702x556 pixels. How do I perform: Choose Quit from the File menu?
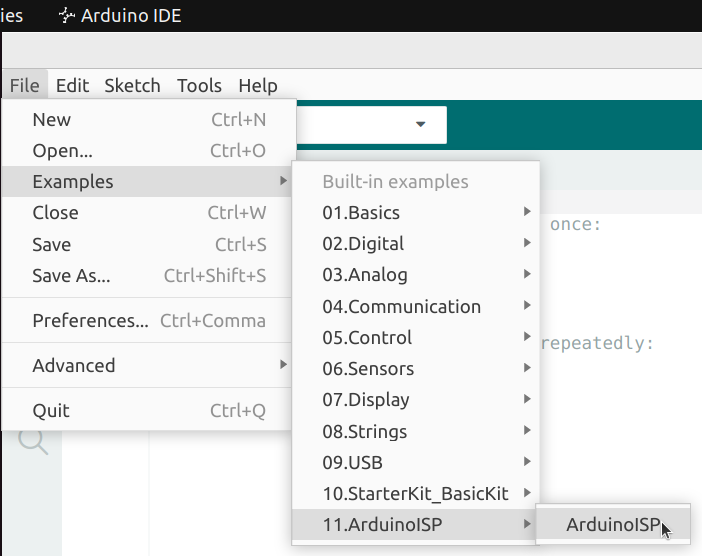tap(147, 411)
